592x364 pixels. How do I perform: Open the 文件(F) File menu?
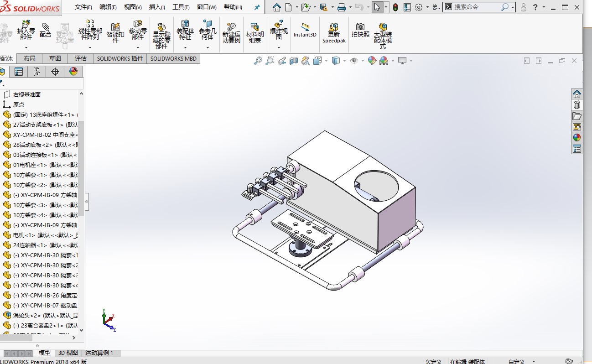pos(83,7)
